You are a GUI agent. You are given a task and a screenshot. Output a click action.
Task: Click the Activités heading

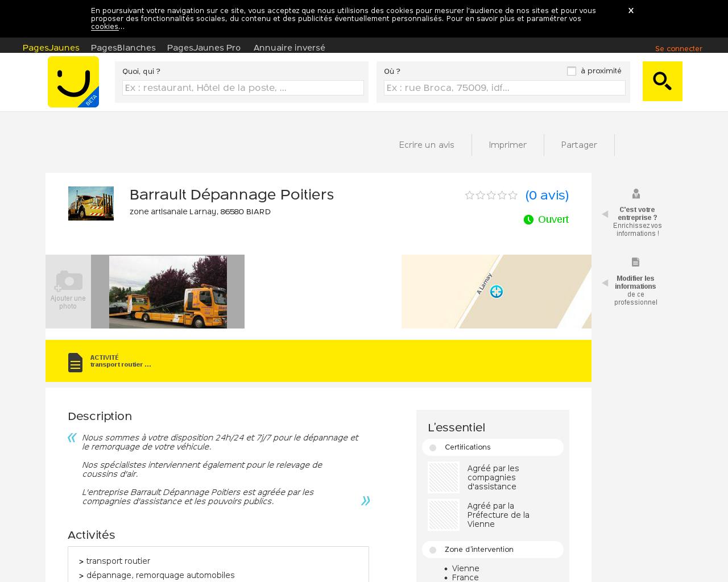91,535
